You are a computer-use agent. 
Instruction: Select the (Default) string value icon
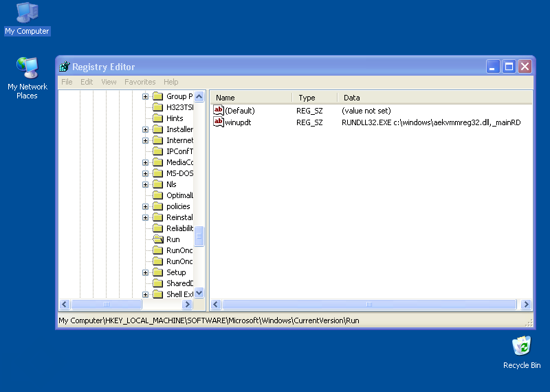point(218,111)
